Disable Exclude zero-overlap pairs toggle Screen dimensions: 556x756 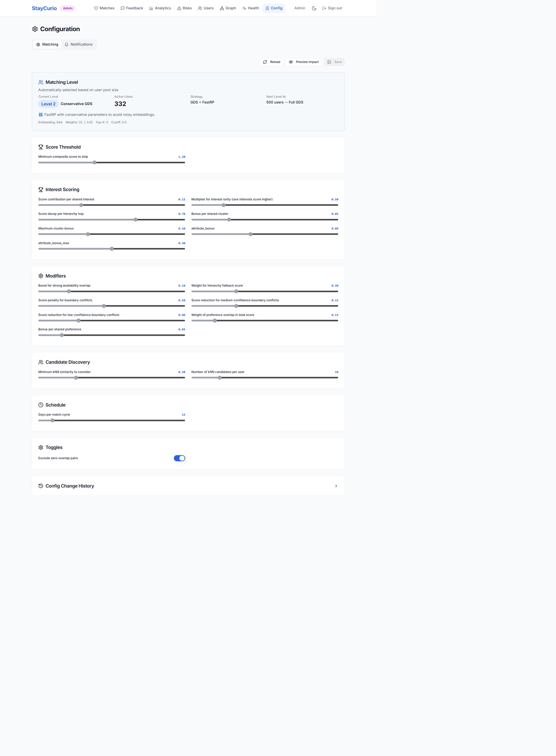(x=179, y=458)
